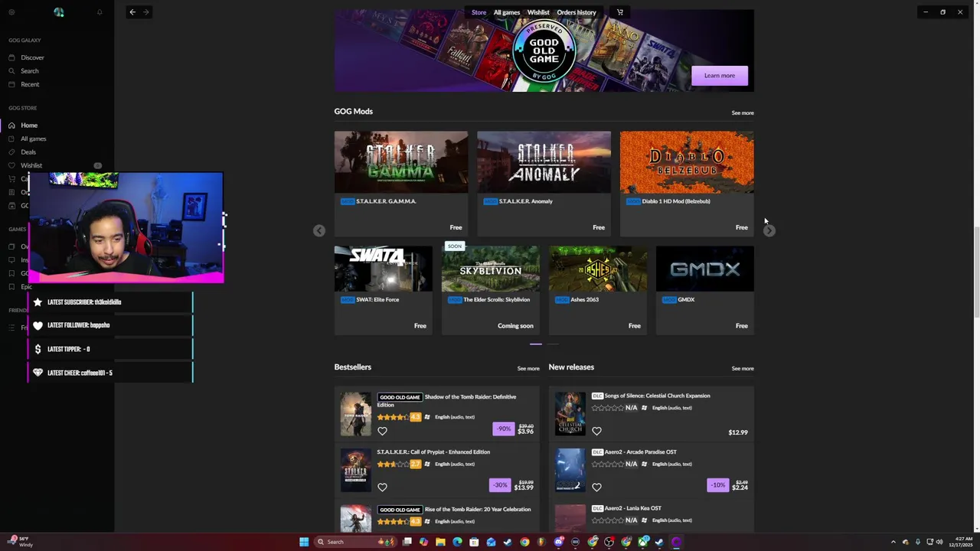Image resolution: width=980 pixels, height=551 pixels.
Task: Open Discord from the taskbar
Action: 559,542
